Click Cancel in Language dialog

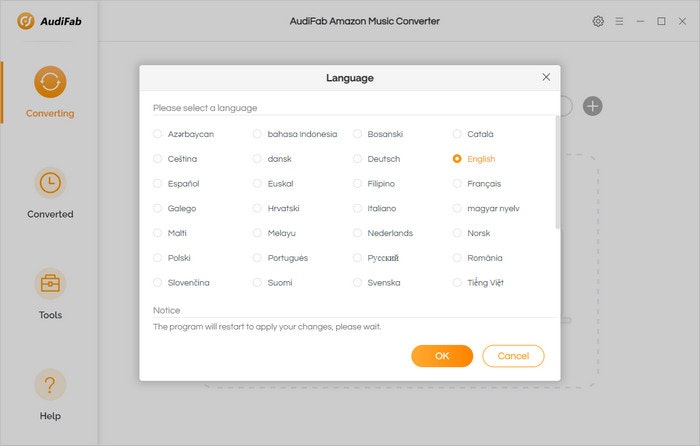(x=513, y=356)
